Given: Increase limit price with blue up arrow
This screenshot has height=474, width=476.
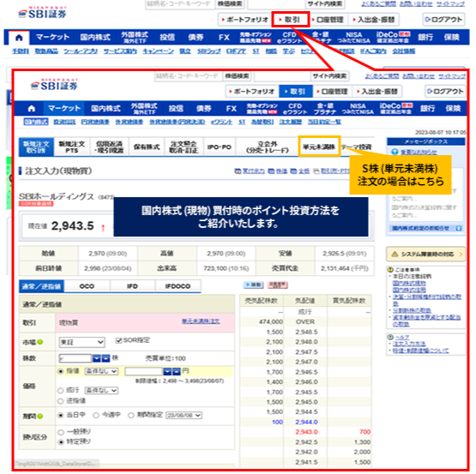Looking at the screenshot, I should [177, 371].
